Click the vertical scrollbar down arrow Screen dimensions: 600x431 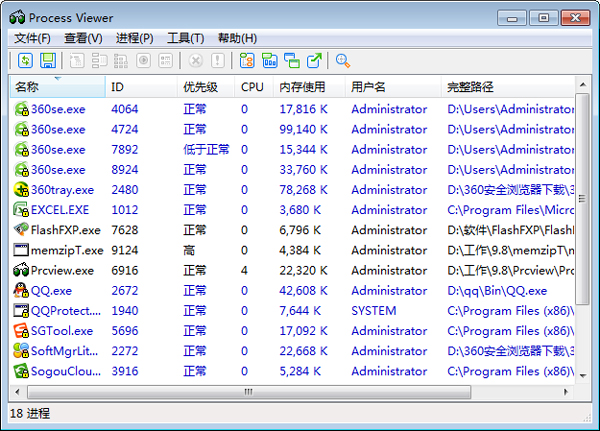(583, 376)
